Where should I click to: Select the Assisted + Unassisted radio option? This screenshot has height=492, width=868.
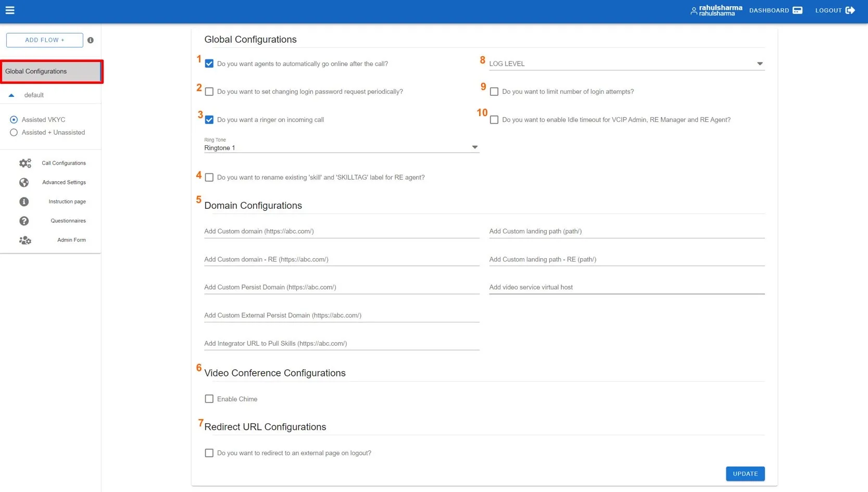coord(14,133)
